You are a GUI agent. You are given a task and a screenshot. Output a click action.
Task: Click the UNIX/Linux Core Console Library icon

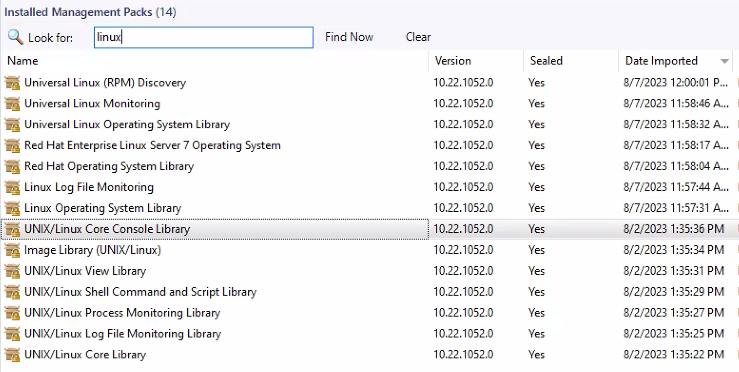(x=13, y=229)
